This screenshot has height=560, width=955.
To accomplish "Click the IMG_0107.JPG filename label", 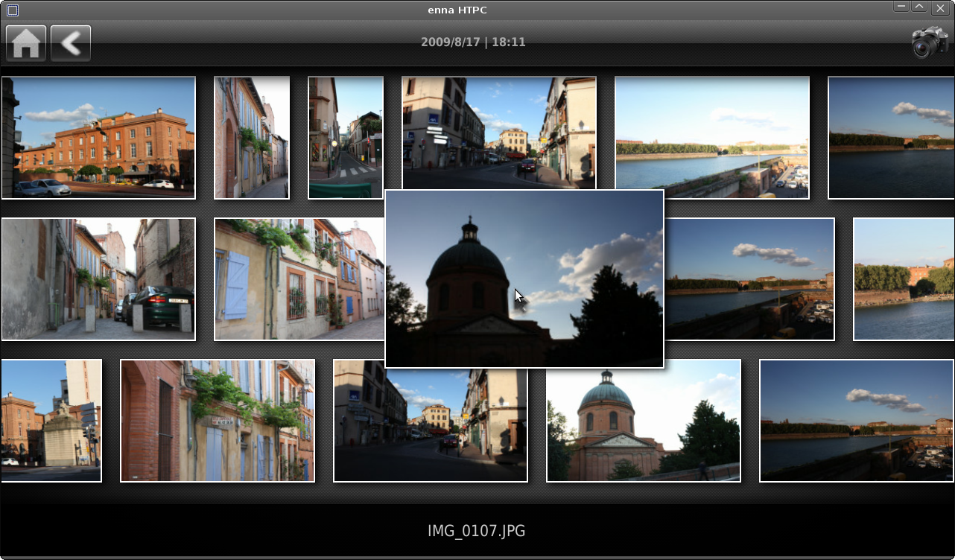I will pyautogui.click(x=477, y=531).
